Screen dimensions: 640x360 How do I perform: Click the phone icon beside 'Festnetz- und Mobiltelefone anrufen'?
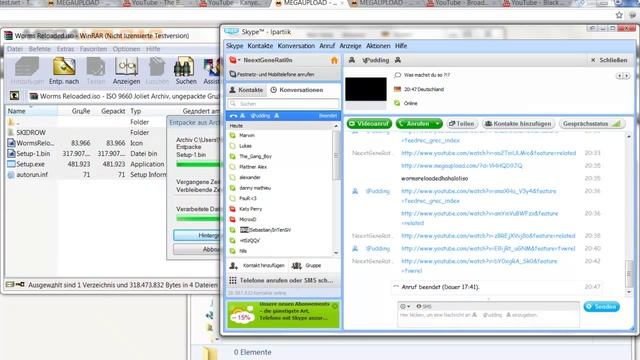233,74
